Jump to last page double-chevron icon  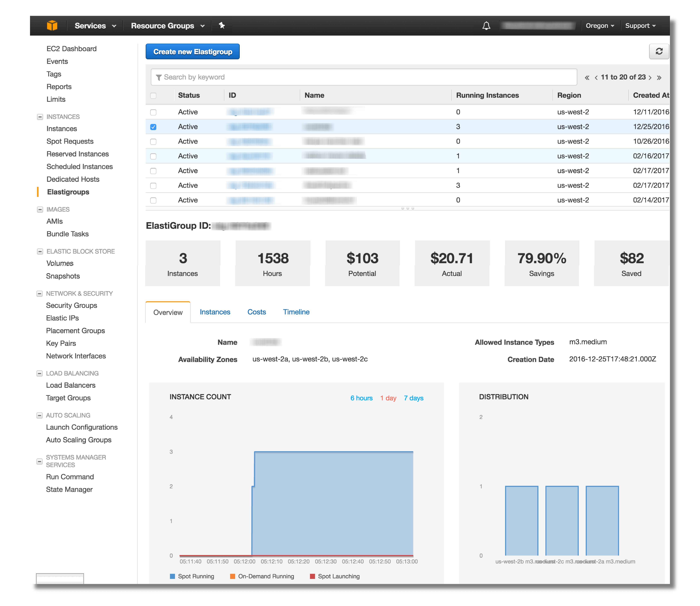(x=659, y=78)
